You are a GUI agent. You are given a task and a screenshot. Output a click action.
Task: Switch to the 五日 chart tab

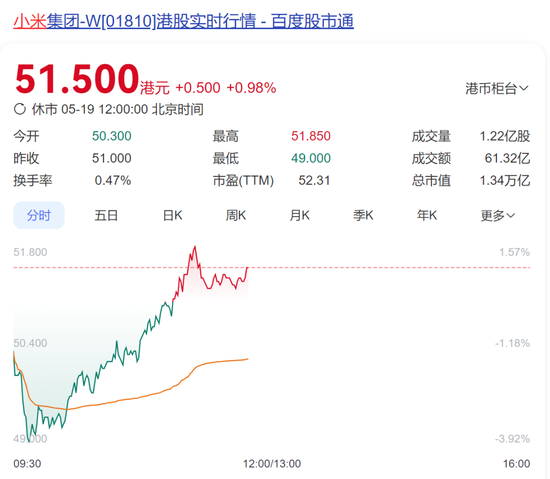(106, 215)
